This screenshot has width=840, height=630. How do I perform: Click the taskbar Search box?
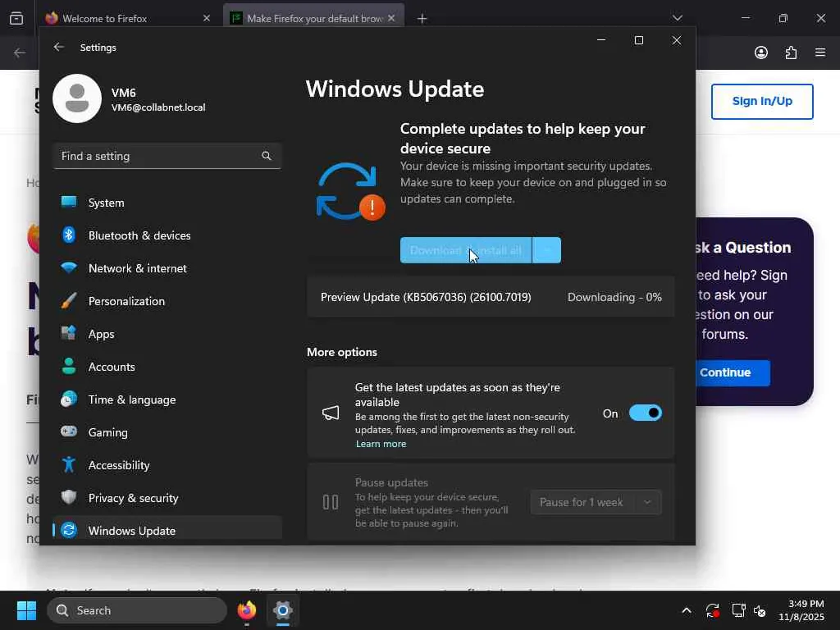[137, 610]
